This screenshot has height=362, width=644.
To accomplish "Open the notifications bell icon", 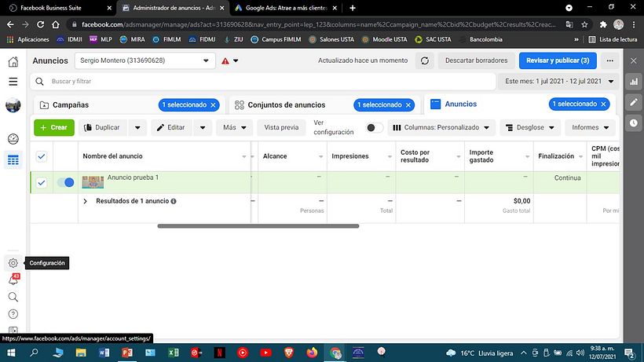I will [13, 280].
